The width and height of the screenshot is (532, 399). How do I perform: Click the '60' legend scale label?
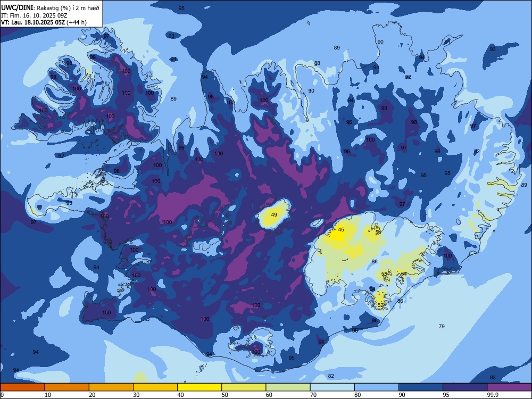(269, 395)
